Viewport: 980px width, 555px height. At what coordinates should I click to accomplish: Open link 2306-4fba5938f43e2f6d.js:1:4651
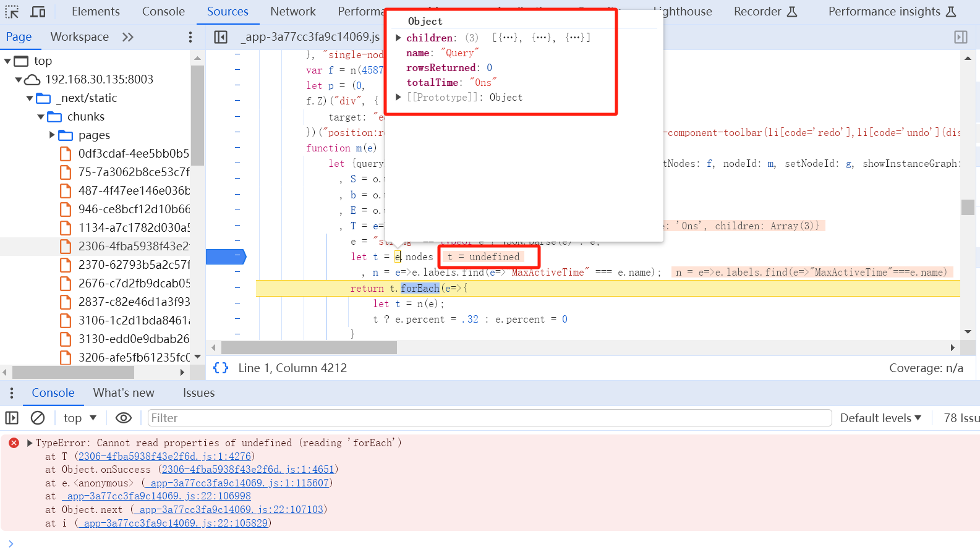pos(248,470)
